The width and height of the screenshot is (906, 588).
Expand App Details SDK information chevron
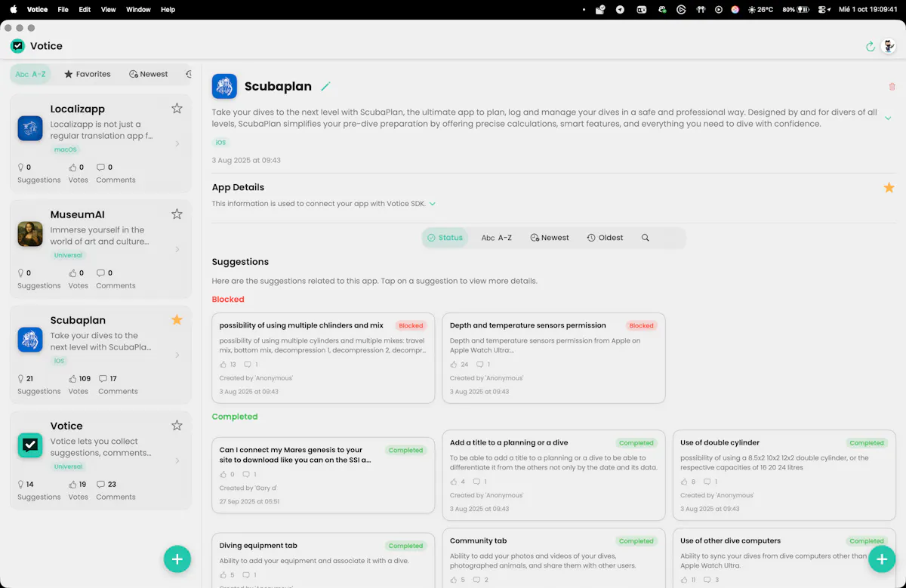coord(433,204)
